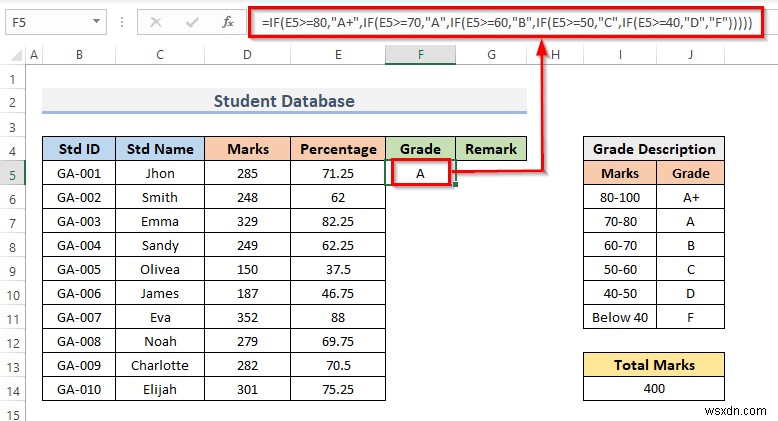Viewport: 778px width, 421px height.
Task: Select column J header
Action: [x=690, y=55]
